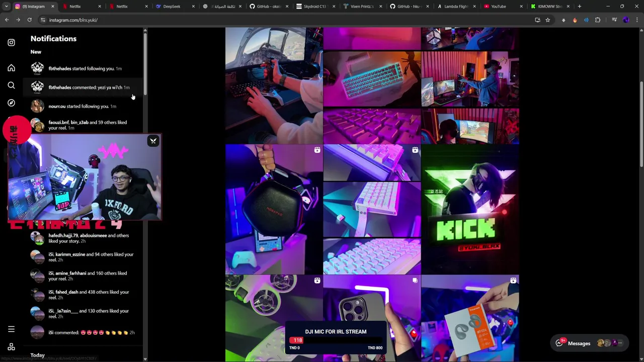Open the glowing RGB keyboard post

[372, 85]
